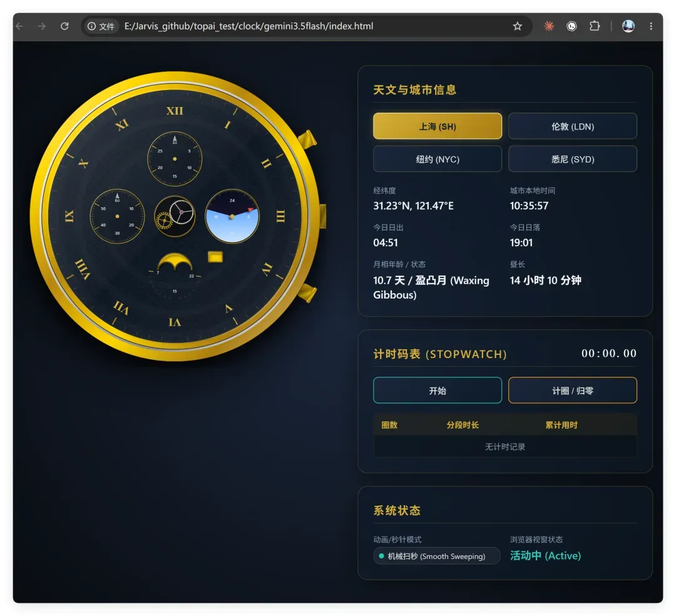This screenshot has height=616, width=676.
Task: Click the left 60-second subdial
Action: click(117, 217)
